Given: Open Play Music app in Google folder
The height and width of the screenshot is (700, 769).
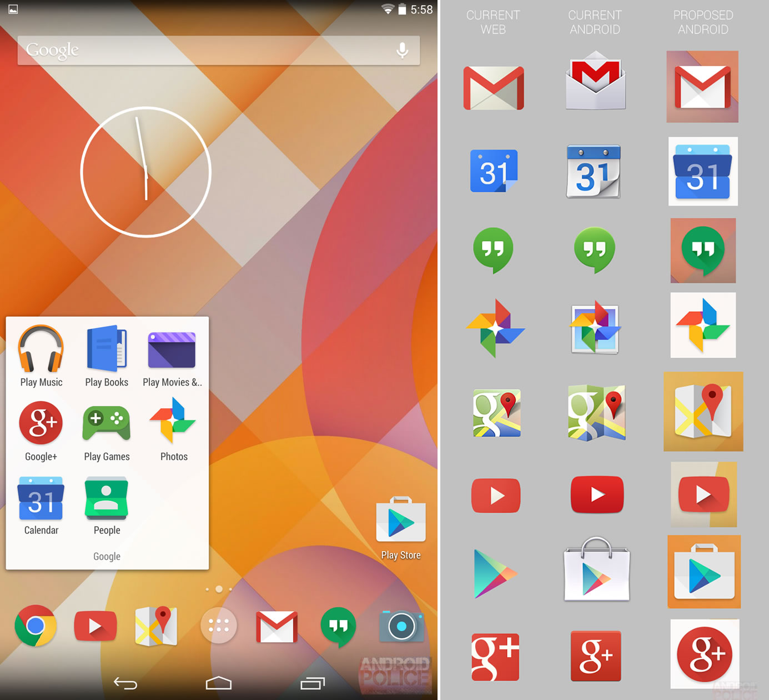Looking at the screenshot, I should (x=41, y=349).
